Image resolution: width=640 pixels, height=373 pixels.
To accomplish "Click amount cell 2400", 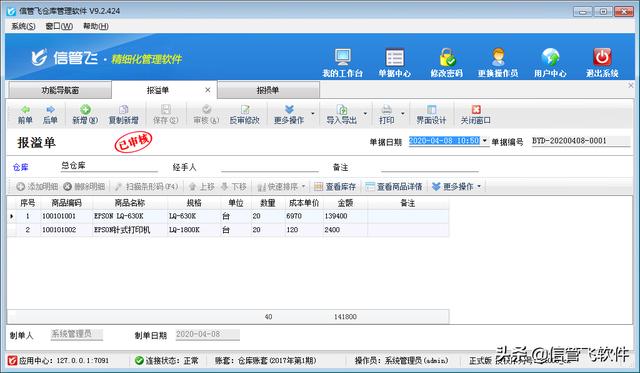I will [x=345, y=230].
